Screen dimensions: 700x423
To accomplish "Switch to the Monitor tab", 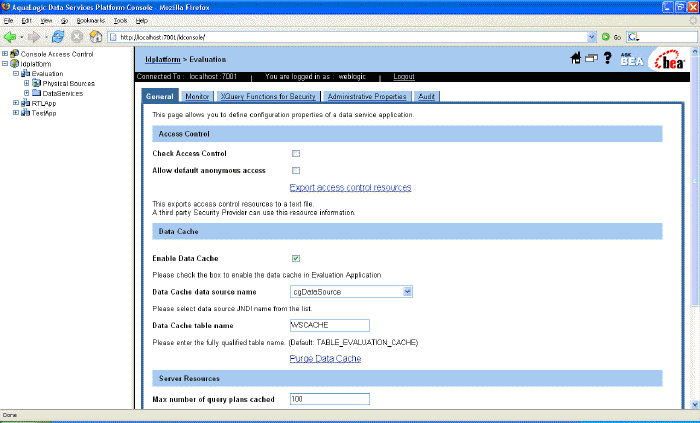I will tap(197, 96).
